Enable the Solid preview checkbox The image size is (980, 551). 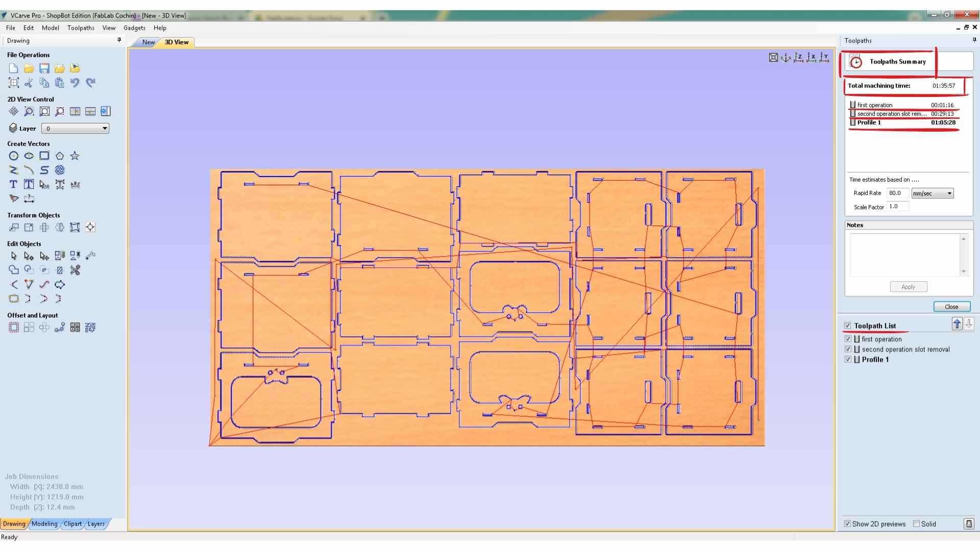point(916,524)
